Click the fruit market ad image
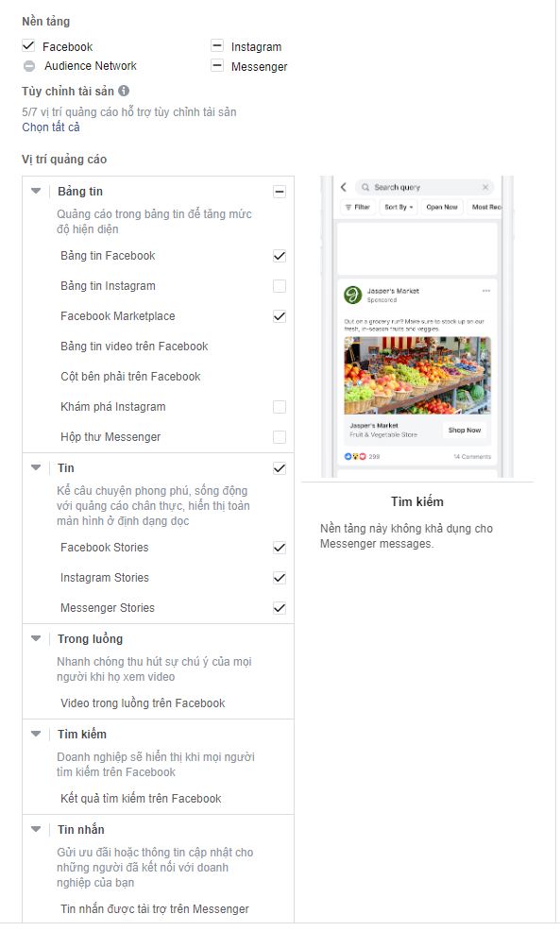Viewport: 560px width, 931px height. coord(417,376)
